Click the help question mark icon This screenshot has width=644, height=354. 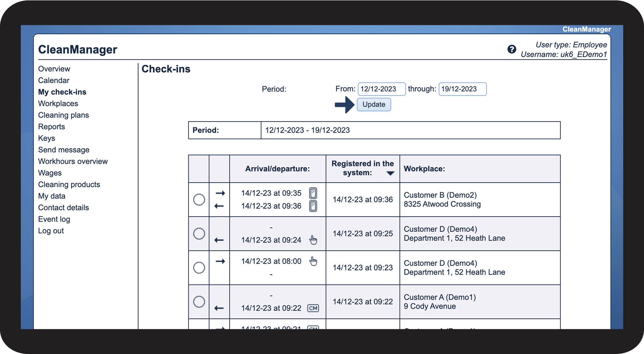[x=512, y=49]
